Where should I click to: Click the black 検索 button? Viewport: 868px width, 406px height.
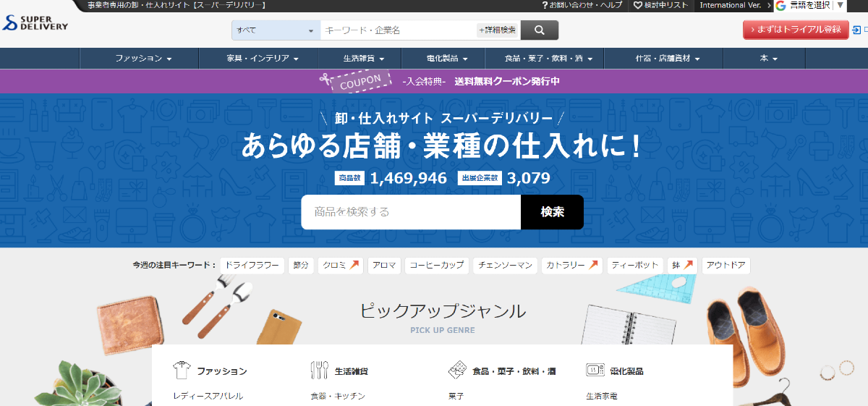[552, 212]
